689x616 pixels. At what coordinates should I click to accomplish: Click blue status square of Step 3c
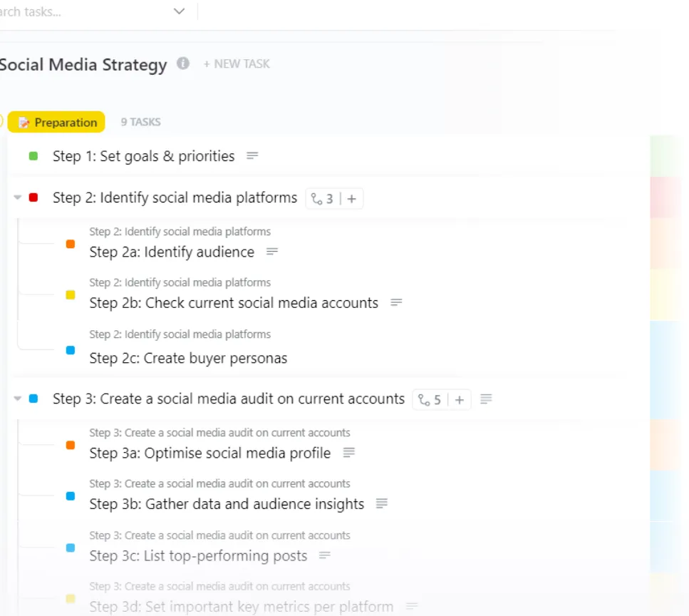[x=71, y=548]
